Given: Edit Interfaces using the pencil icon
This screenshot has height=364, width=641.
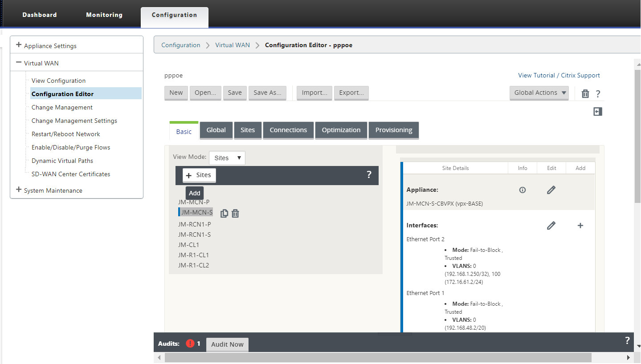Looking at the screenshot, I should tap(551, 226).
